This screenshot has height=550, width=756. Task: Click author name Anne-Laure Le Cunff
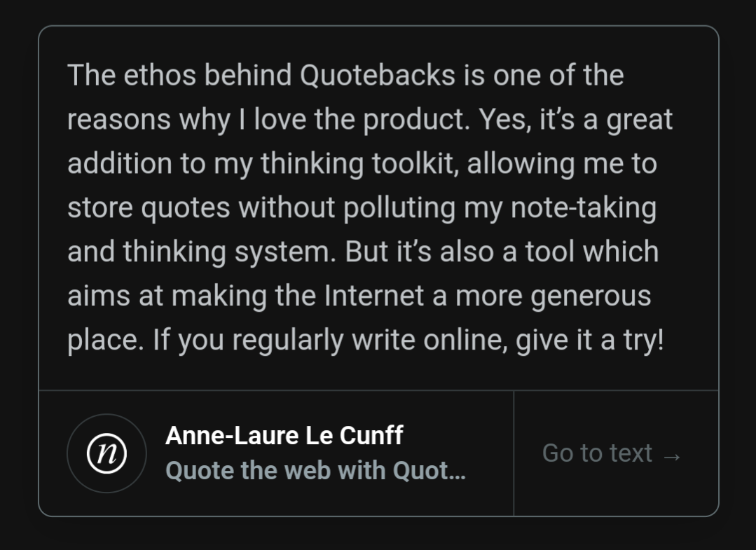(284, 436)
